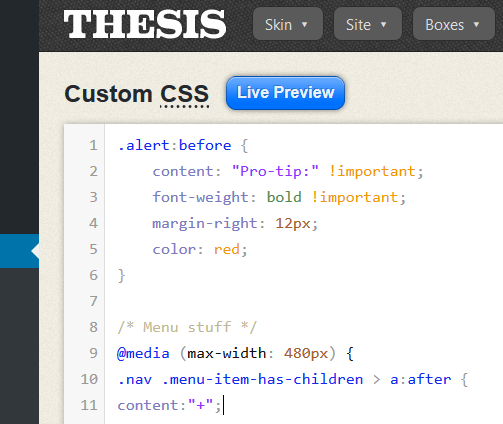Click the arrow next to Site
This screenshot has height=424, width=503.
383,24
